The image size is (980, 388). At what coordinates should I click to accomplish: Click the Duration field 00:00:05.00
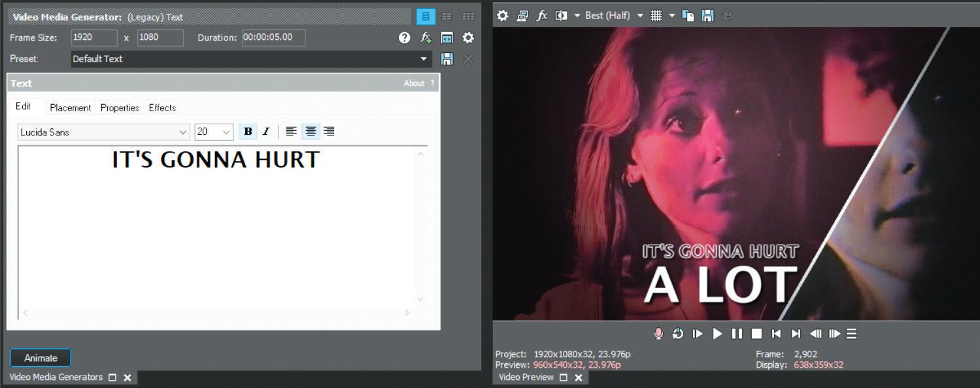[273, 37]
